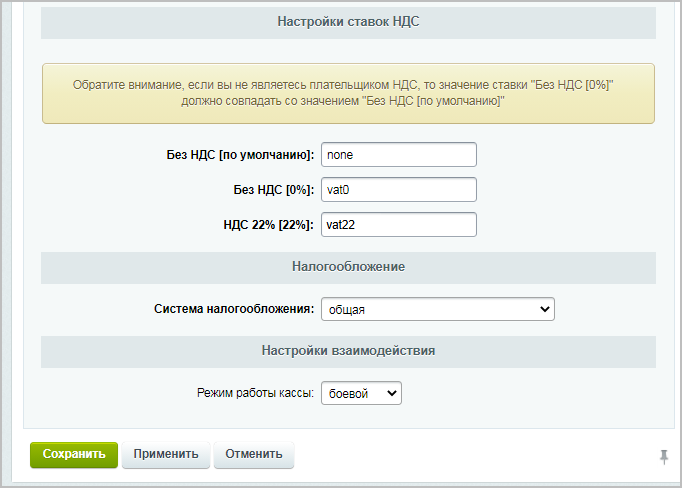Click the Система налогообложения label
The height and width of the screenshot is (488, 682).
coord(234,310)
